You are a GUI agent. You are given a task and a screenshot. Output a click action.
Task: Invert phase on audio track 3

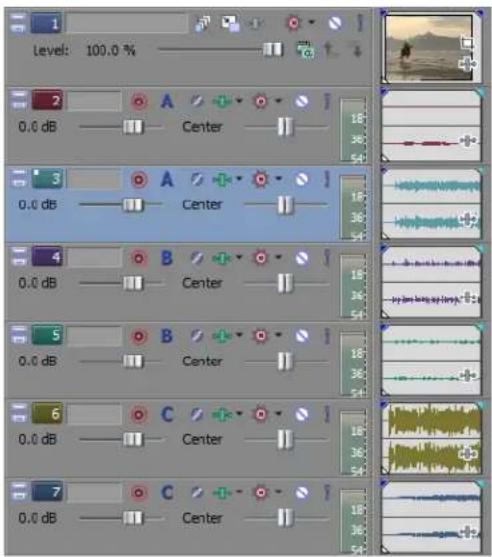click(196, 179)
